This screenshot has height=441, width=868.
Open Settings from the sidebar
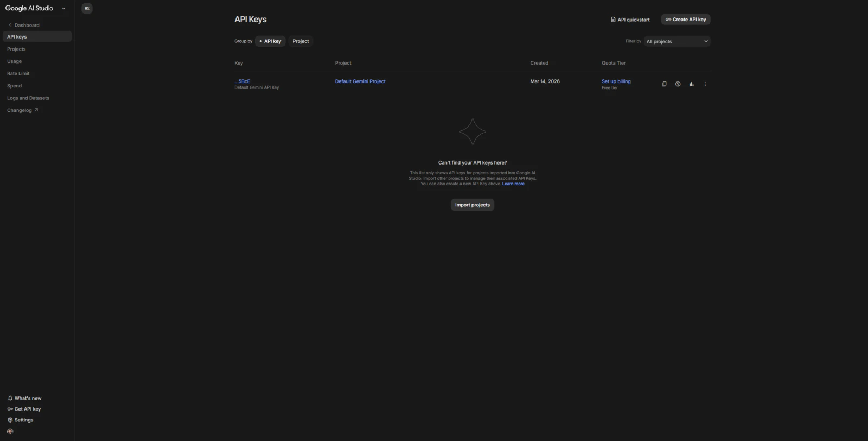pyautogui.click(x=20, y=420)
